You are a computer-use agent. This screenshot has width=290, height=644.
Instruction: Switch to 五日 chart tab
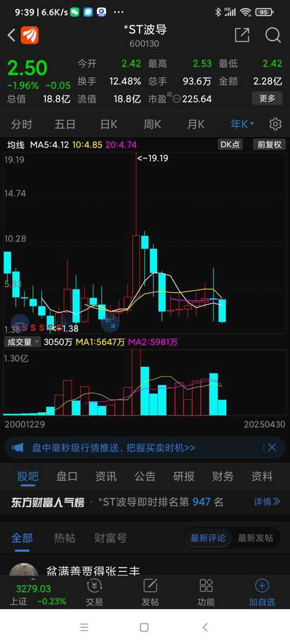[65, 124]
